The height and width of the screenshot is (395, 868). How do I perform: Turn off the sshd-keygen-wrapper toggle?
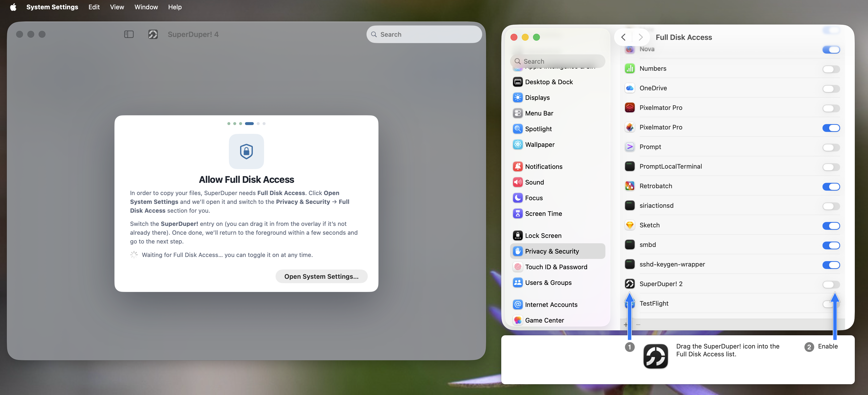click(831, 265)
